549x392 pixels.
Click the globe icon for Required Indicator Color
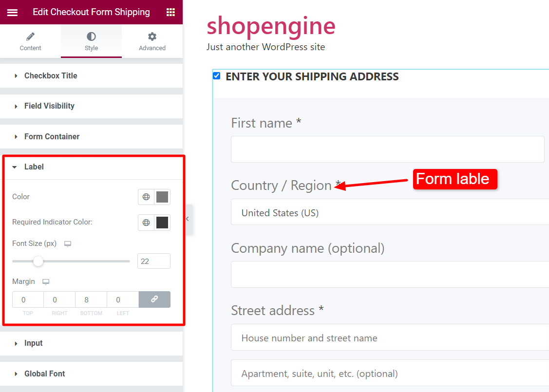click(146, 222)
